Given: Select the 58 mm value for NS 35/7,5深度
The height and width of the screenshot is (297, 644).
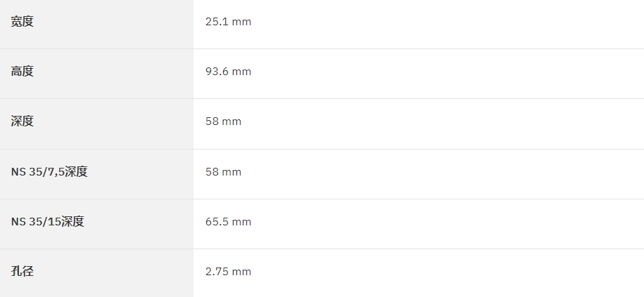Looking at the screenshot, I should (223, 172).
